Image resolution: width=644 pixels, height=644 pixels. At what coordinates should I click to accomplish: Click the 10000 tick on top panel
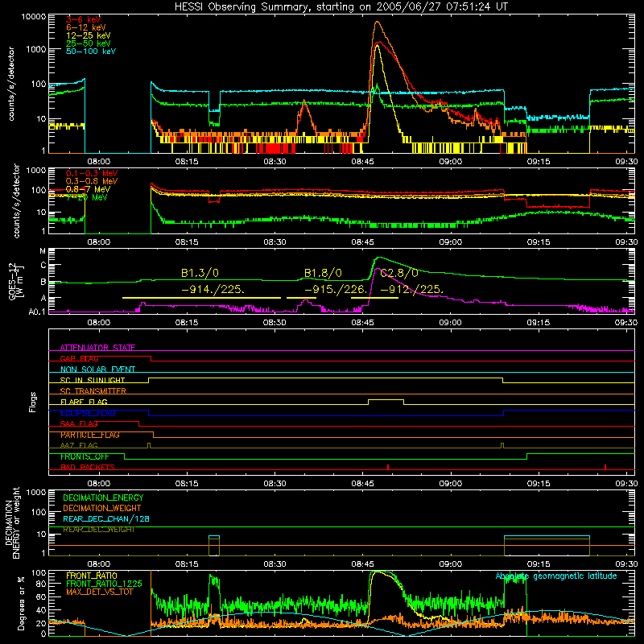[34, 17]
